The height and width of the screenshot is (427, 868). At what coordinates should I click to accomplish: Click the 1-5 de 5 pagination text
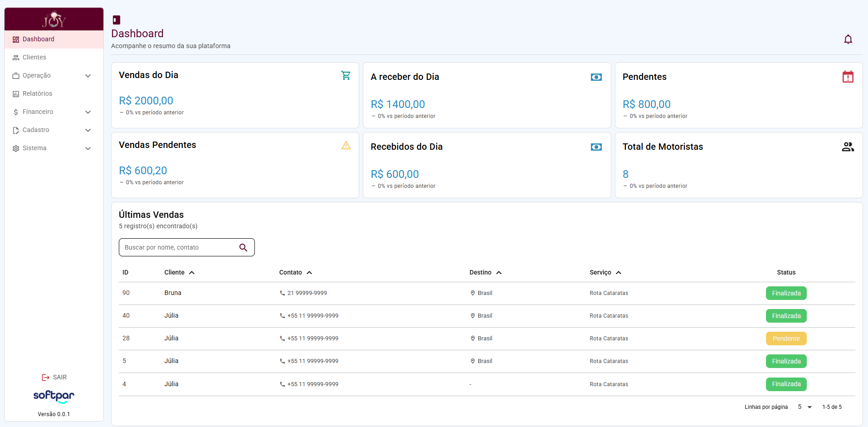[x=832, y=407]
